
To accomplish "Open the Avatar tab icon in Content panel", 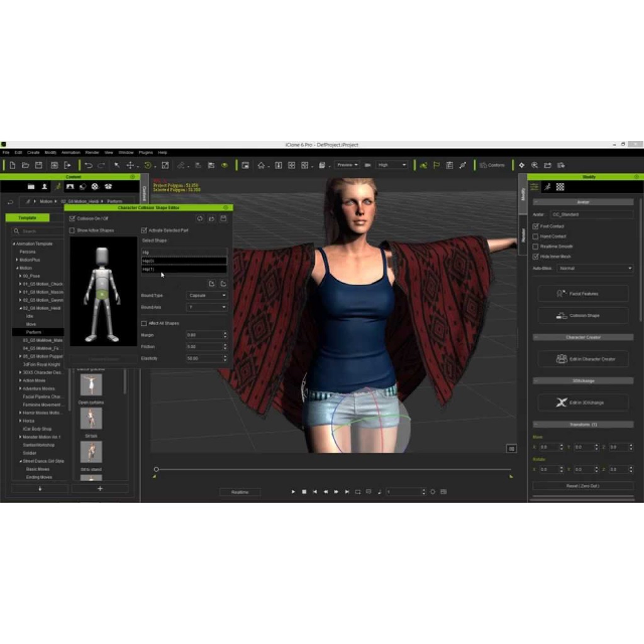I will pos(44,187).
